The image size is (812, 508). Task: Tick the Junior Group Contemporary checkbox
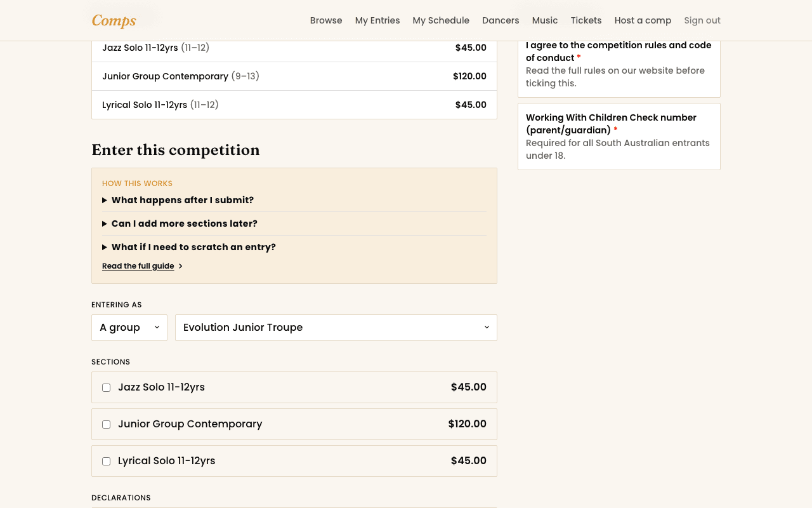pos(106,424)
